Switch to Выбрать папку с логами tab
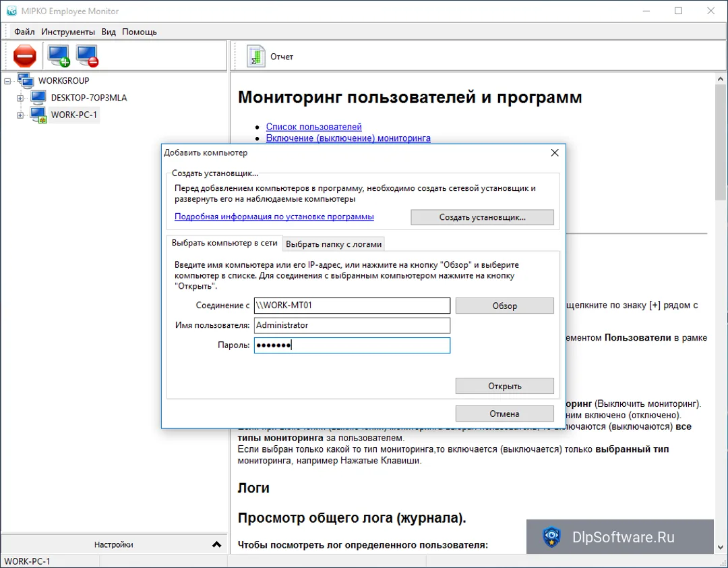This screenshot has height=568, width=728. [334, 244]
